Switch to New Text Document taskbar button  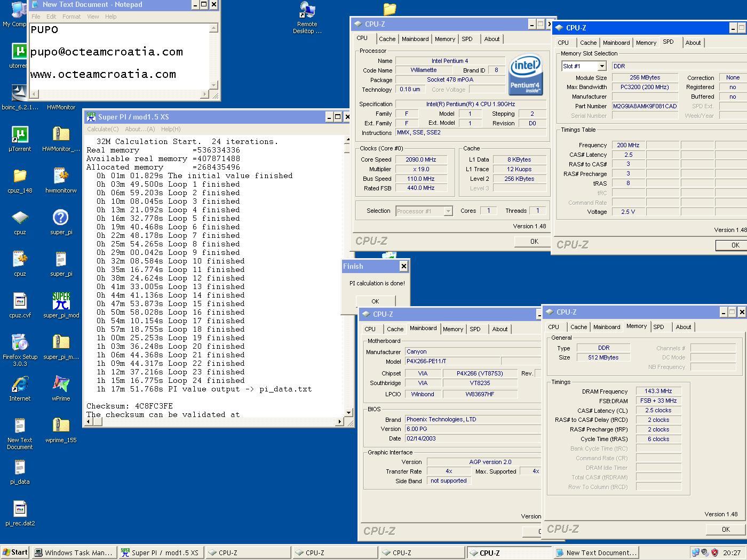[596, 553]
